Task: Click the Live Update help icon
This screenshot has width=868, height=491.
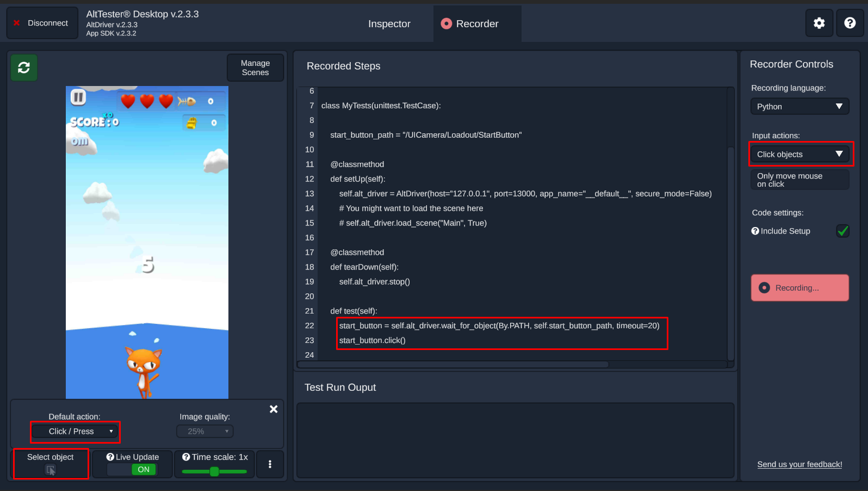Action: (x=110, y=457)
